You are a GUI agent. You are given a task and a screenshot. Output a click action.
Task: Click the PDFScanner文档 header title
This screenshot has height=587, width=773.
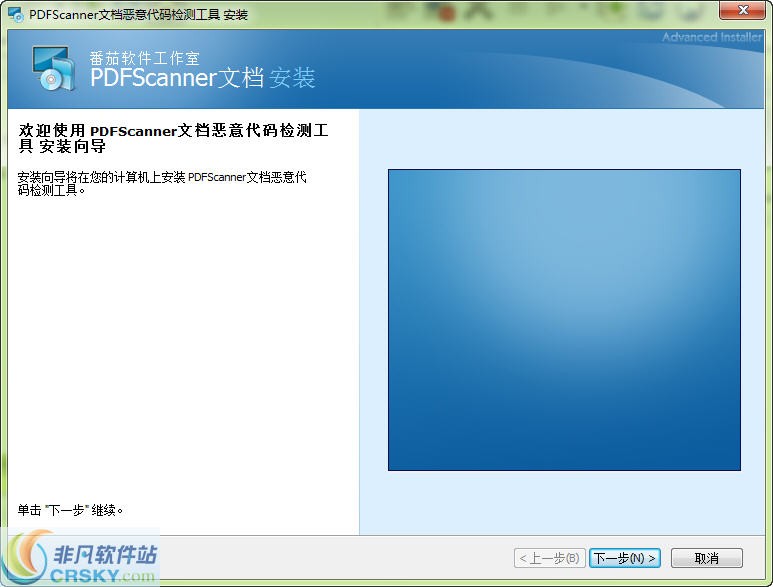(x=176, y=78)
